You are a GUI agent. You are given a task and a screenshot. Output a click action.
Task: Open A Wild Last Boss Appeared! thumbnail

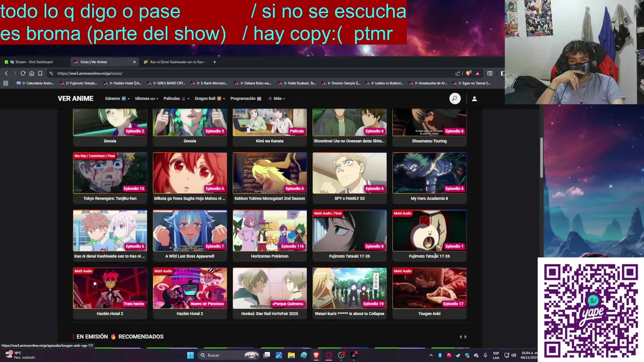click(x=190, y=231)
